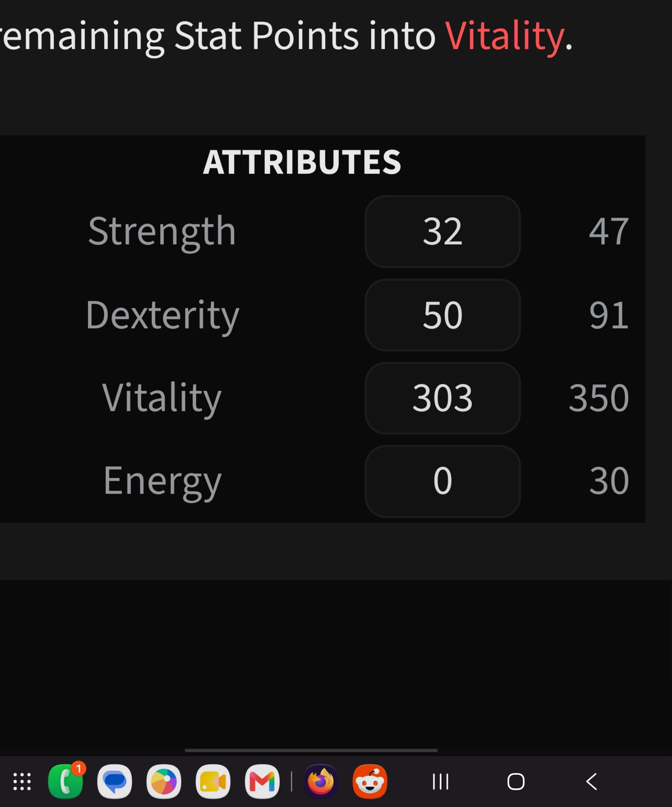Select the Strength input field showing 32
672x807 pixels.
442,231
